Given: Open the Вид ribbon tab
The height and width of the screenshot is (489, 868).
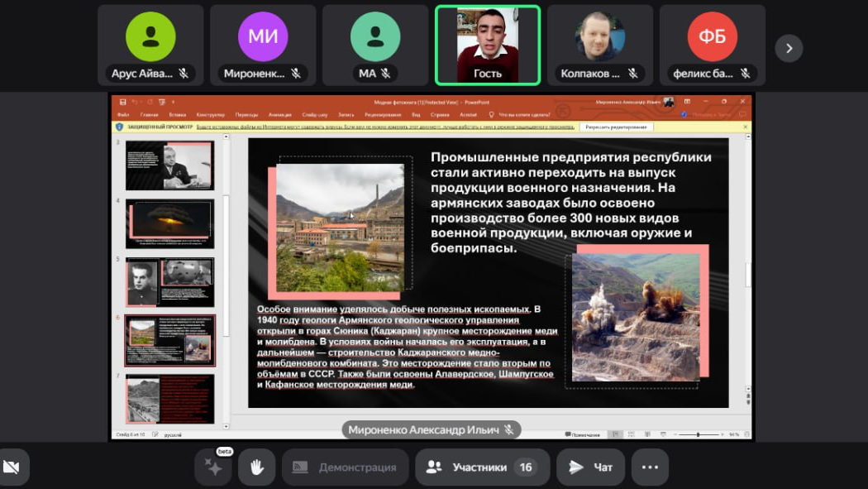Looking at the screenshot, I should (416, 115).
